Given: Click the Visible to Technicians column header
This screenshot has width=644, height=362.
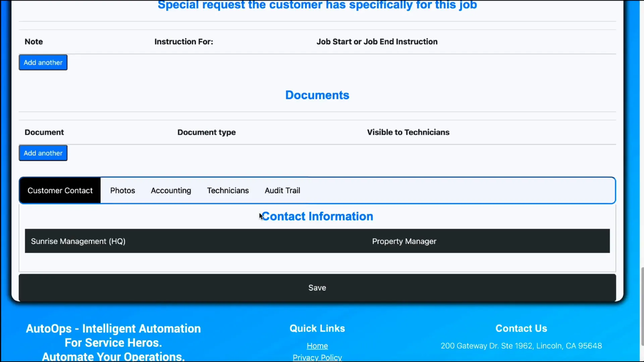Looking at the screenshot, I should pos(408,132).
